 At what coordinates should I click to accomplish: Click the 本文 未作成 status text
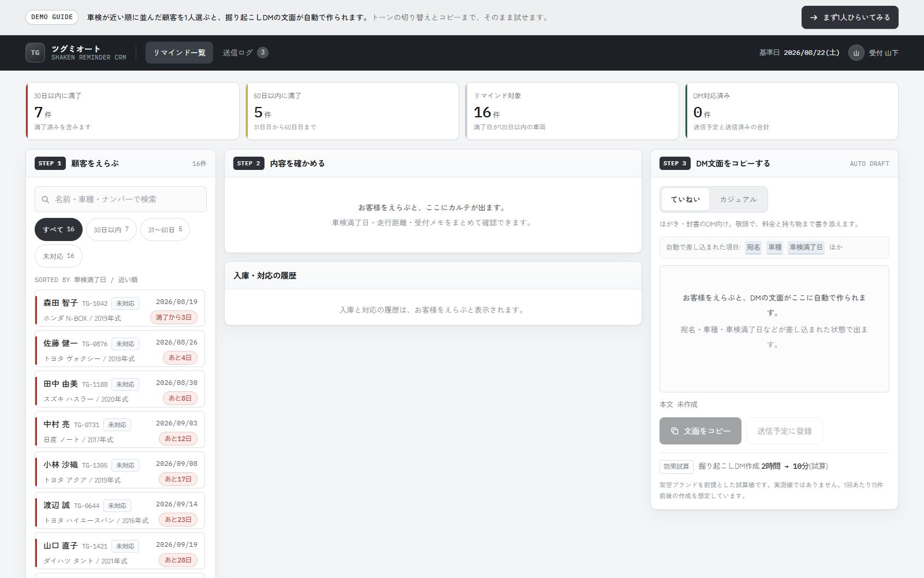click(x=679, y=405)
